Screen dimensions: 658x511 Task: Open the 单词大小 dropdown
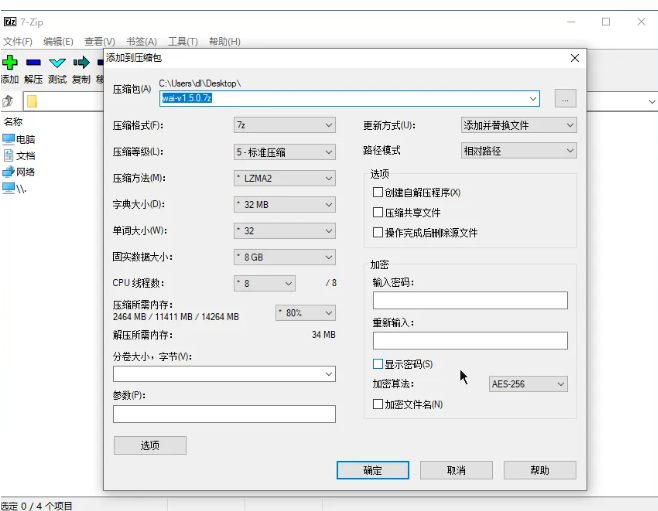[285, 231]
